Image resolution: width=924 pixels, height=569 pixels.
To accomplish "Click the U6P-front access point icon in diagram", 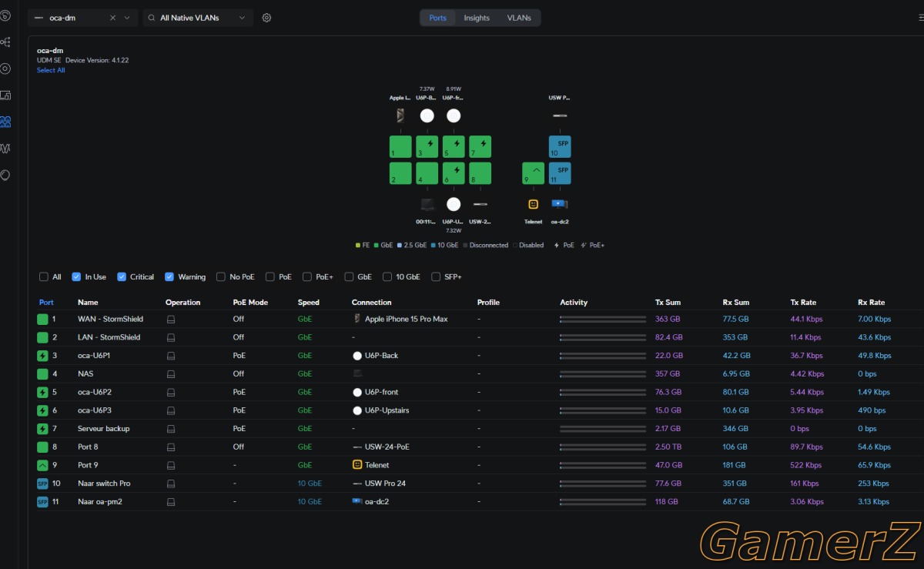I will pos(454,115).
